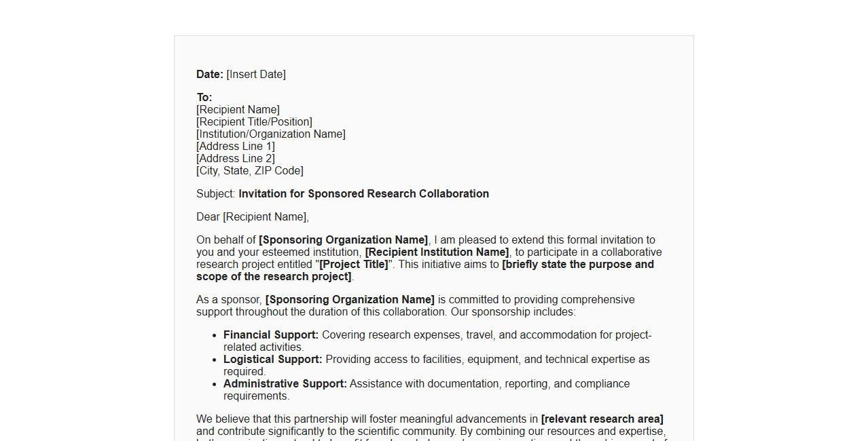The width and height of the screenshot is (868, 441).
Task: Click the "Financial Support:" bullet heading
Action: 270,335
